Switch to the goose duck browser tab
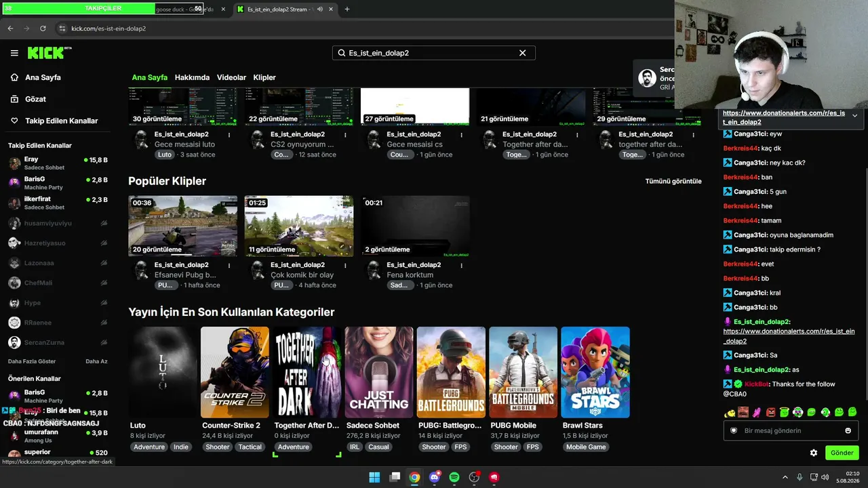 [184, 9]
